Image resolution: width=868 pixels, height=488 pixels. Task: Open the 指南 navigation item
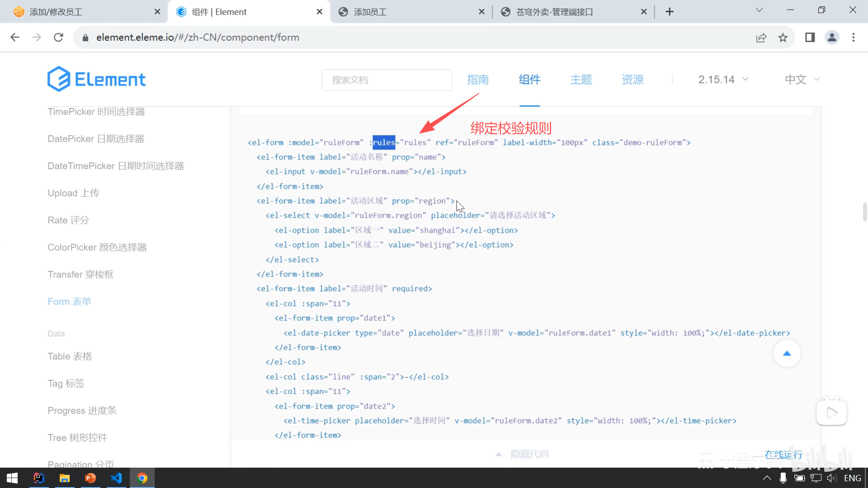478,80
